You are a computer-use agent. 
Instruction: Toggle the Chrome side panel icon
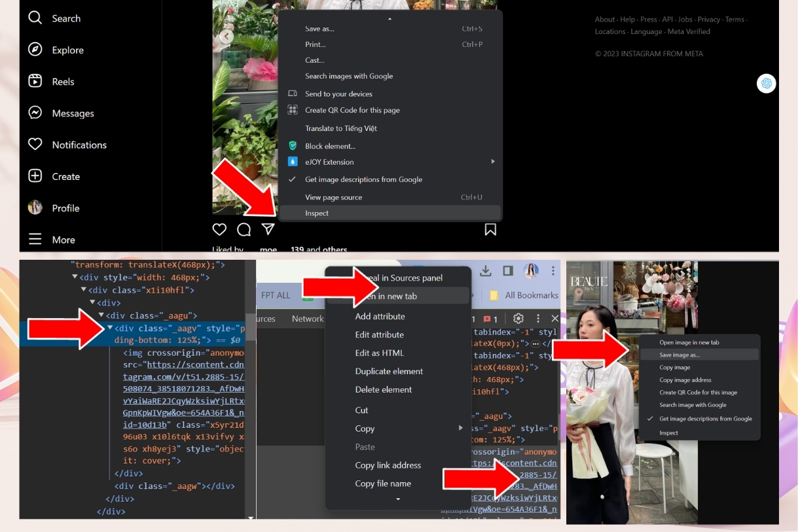pos(508,271)
